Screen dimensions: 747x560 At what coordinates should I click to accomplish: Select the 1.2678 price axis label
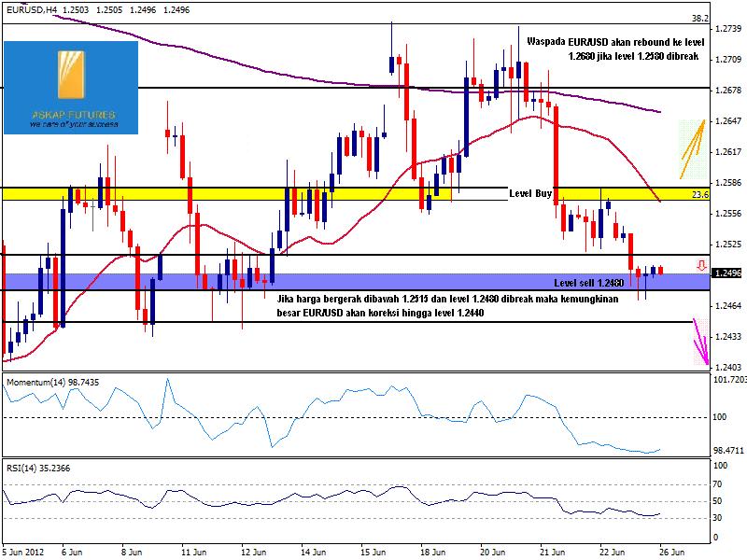[727, 91]
